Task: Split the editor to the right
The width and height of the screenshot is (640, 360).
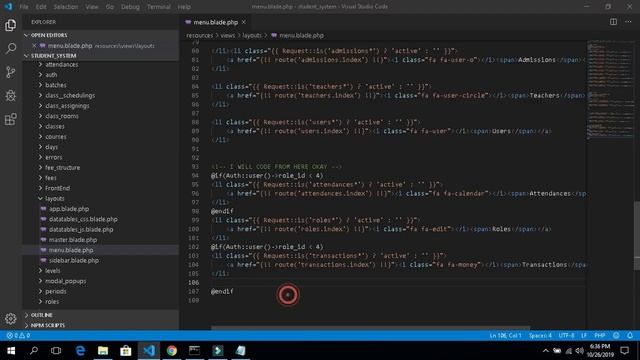Action: tap(613, 22)
